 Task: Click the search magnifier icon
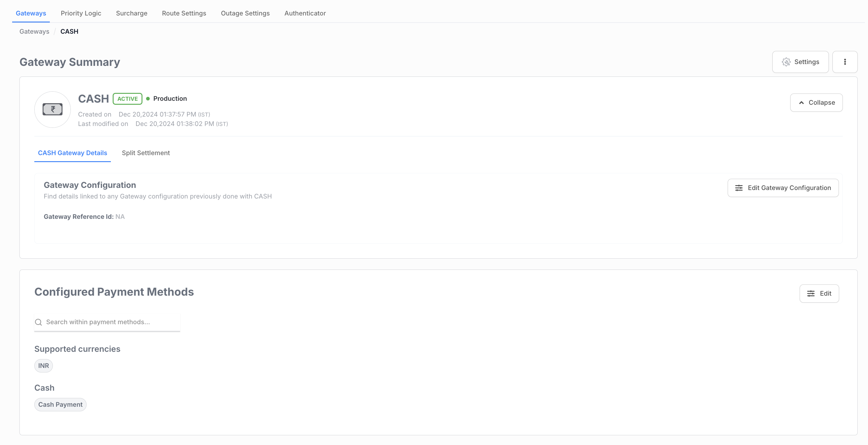(39, 322)
